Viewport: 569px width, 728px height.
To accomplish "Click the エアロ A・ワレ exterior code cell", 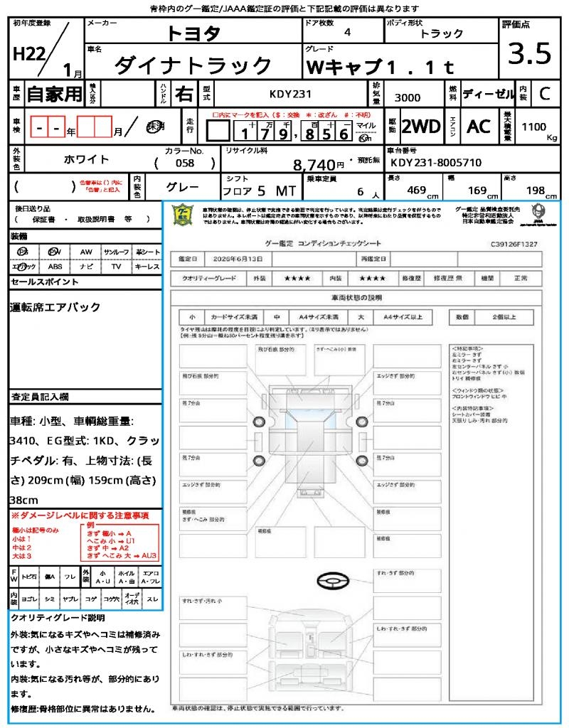I will (x=151, y=577).
